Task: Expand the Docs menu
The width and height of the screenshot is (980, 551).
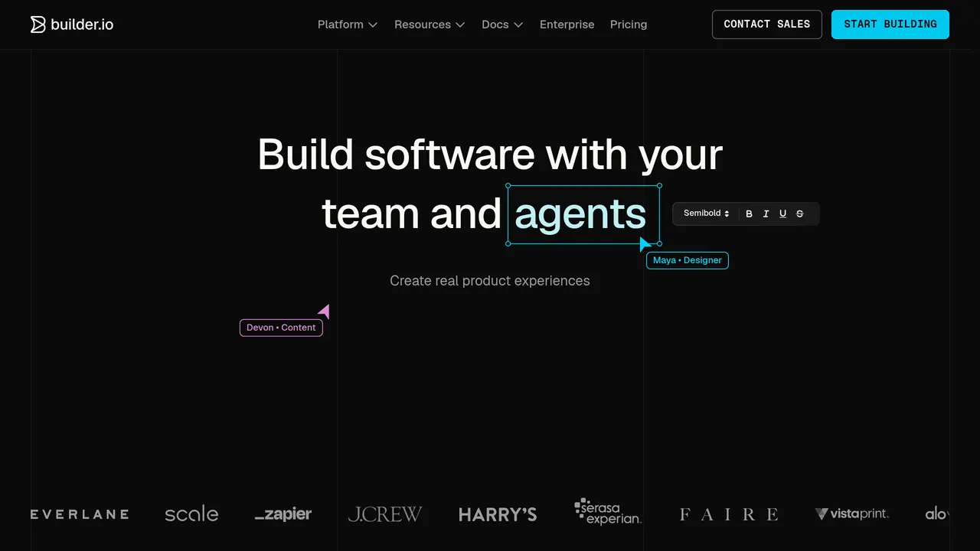Action: point(502,24)
